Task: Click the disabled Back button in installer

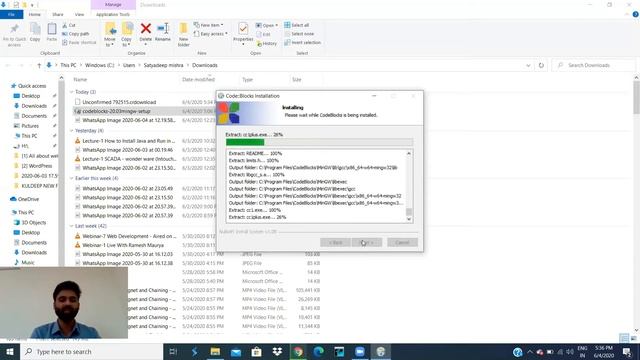Action: coord(335,242)
